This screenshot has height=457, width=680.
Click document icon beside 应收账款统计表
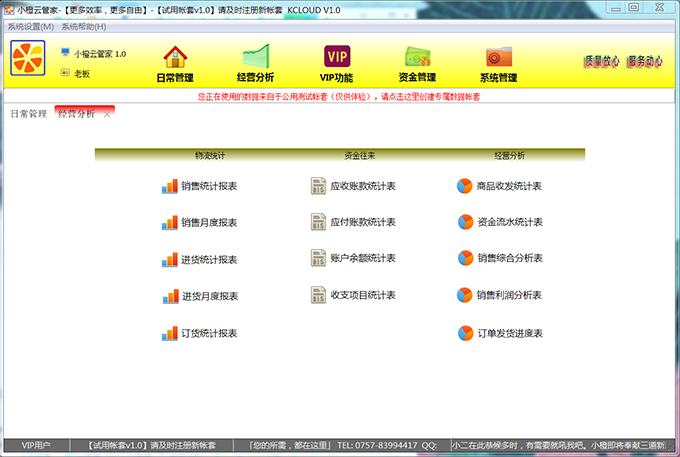point(318,186)
